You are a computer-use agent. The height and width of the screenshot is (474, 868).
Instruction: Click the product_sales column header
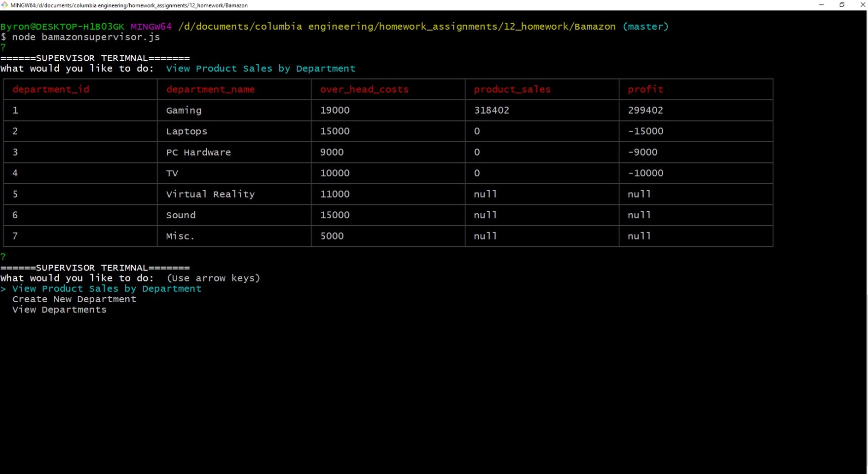pos(512,89)
